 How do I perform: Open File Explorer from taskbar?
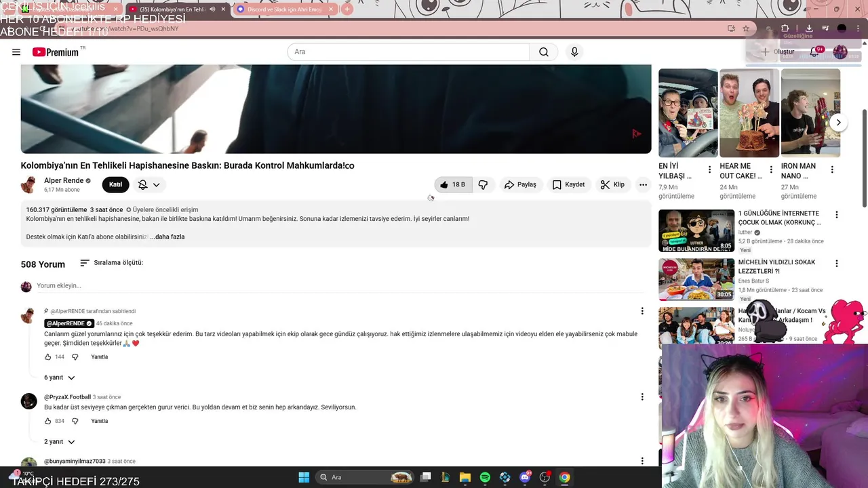(x=465, y=477)
